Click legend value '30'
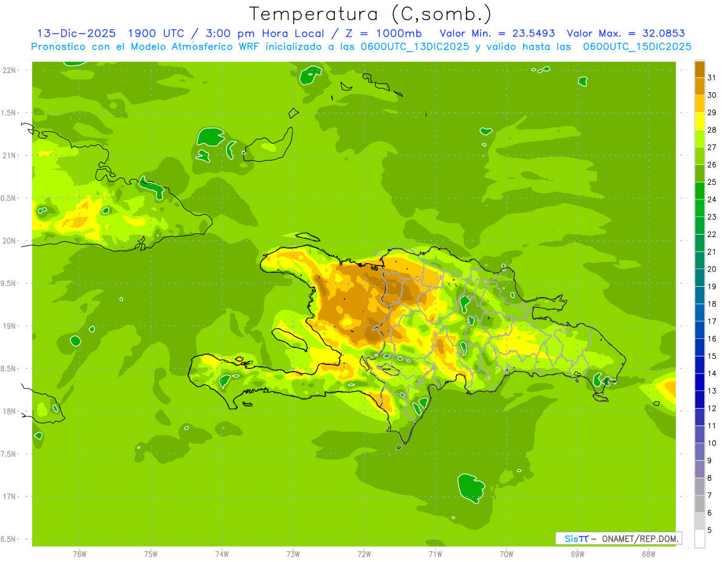Viewport: 728px width, 562px height. (712, 95)
